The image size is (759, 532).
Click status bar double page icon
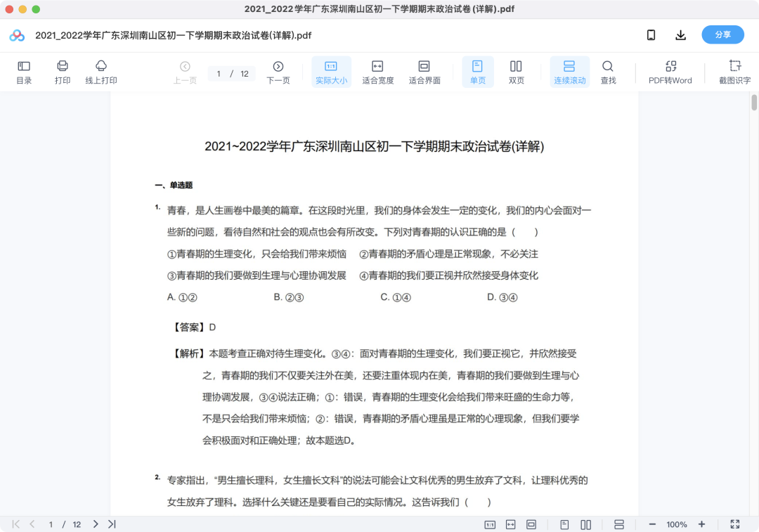point(585,525)
